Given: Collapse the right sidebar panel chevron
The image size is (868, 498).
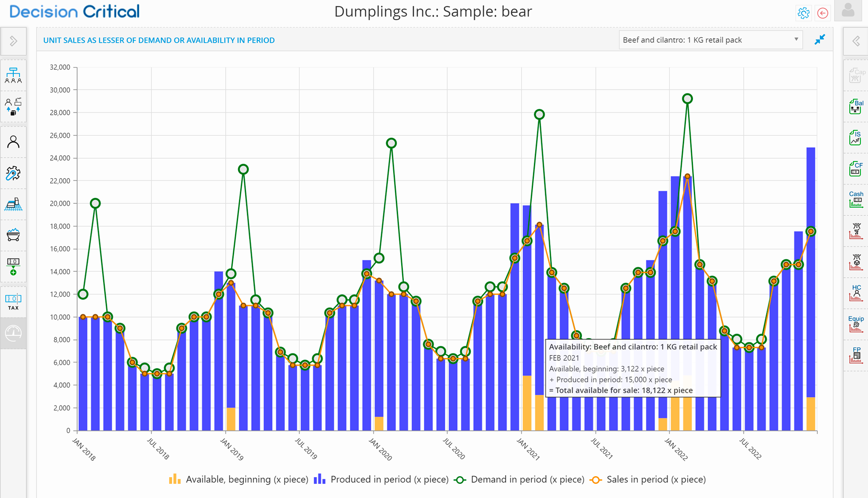Looking at the screenshot, I should click(x=856, y=41).
